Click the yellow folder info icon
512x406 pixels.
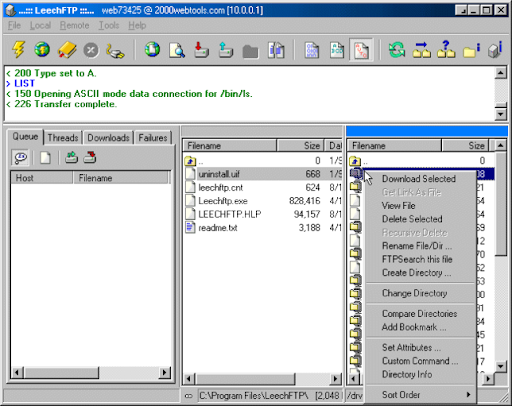pyautogui.click(x=471, y=50)
